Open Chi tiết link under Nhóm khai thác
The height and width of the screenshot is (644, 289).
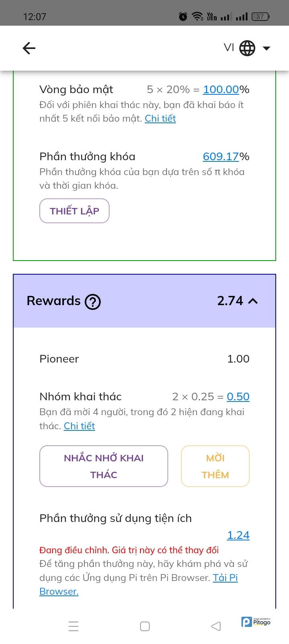click(79, 426)
